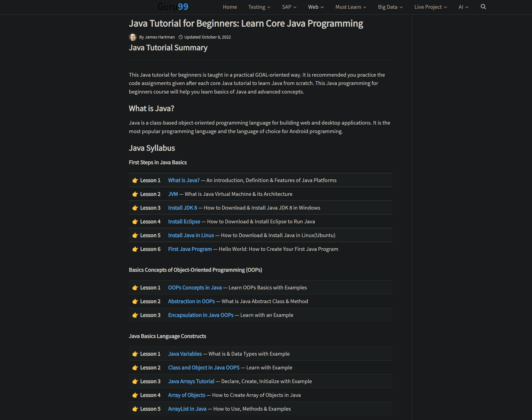Image resolution: width=532 pixels, height=420 pixels.
Task: Open the search icon in navbar
Action: (x=483, y=7)
